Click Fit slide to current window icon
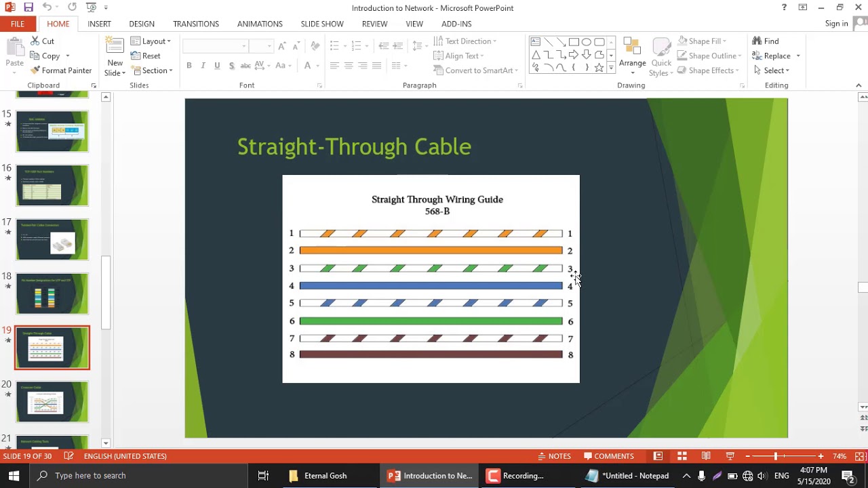This screenshot has height=488, width=868. click(x=860, y=456)
